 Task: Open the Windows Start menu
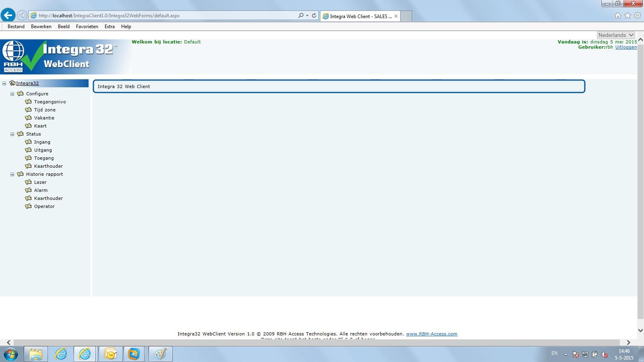point(11,354)
